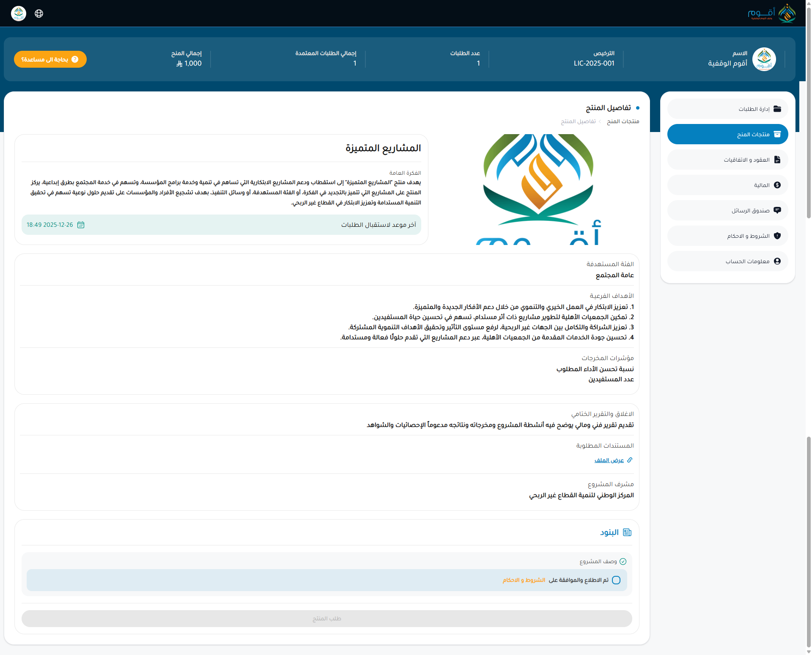Click the وصف المشروع check circle
Image resolution: width=812 pixels, height=655 pixels.
(623, 561)
